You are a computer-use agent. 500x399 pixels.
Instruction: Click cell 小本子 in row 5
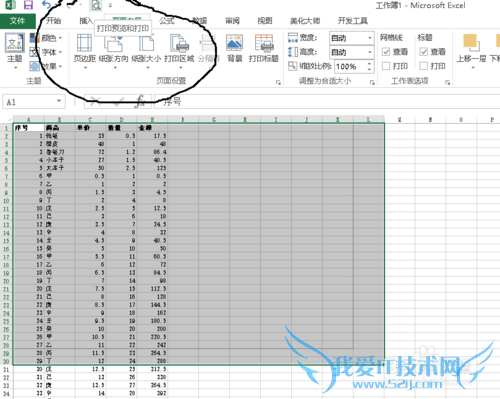60,160
